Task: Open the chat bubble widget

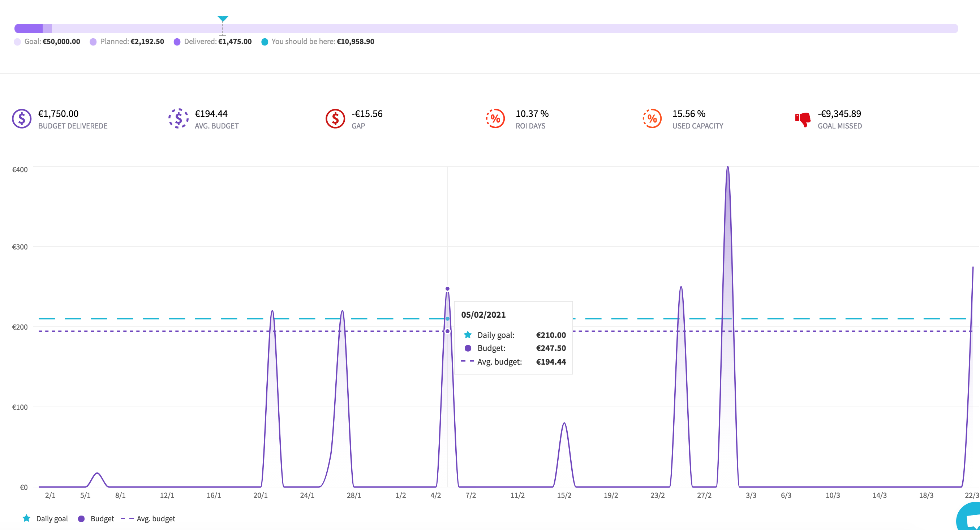Action: (970, 517)
